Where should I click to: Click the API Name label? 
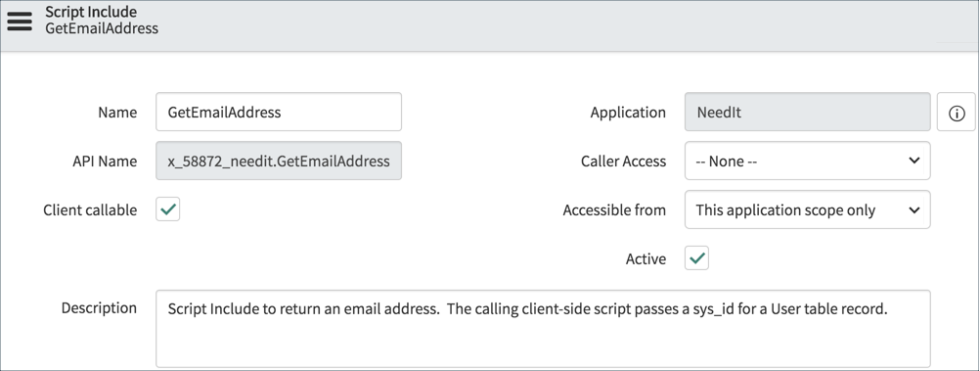point(105,162)
